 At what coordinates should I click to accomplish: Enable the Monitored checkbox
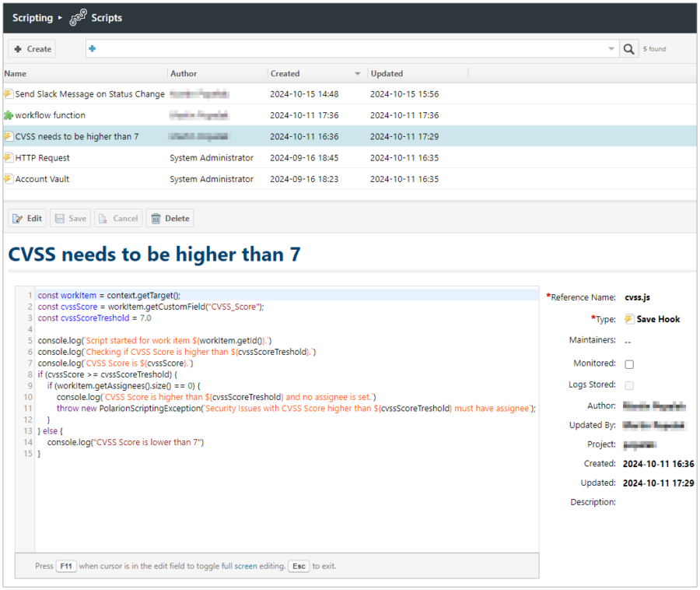tap(629, 363)
